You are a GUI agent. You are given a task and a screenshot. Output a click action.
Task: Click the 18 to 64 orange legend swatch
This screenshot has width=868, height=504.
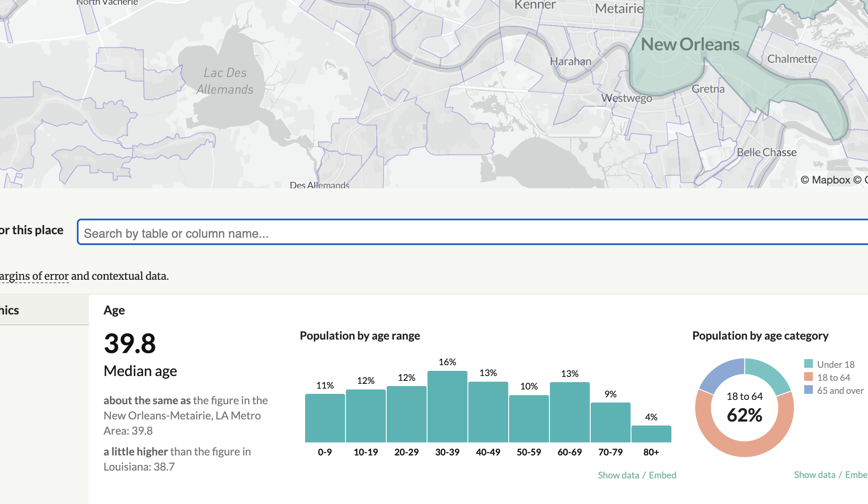[808, 377]
